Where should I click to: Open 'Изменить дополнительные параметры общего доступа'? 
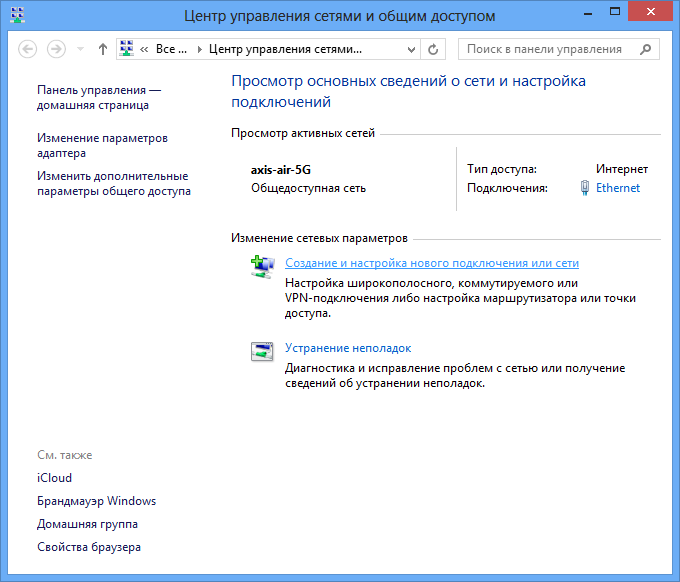(114, 183)
